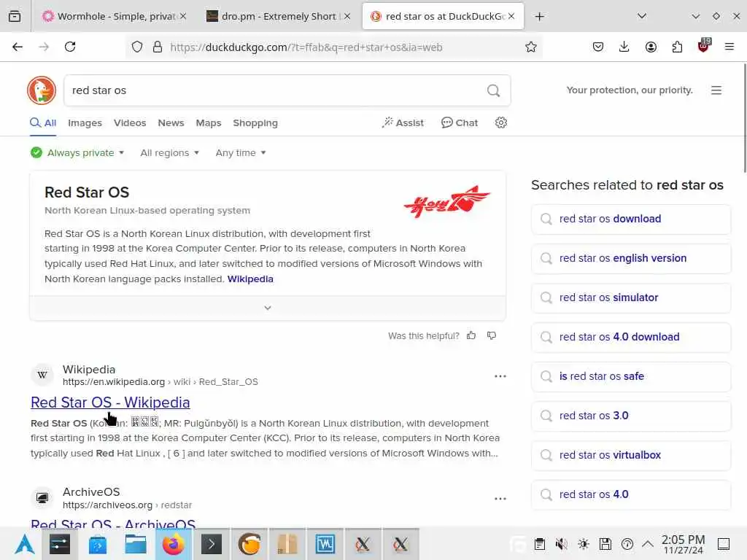
Task: Open the Red Star OS logo thumbnail
Action: click(447, 201)
